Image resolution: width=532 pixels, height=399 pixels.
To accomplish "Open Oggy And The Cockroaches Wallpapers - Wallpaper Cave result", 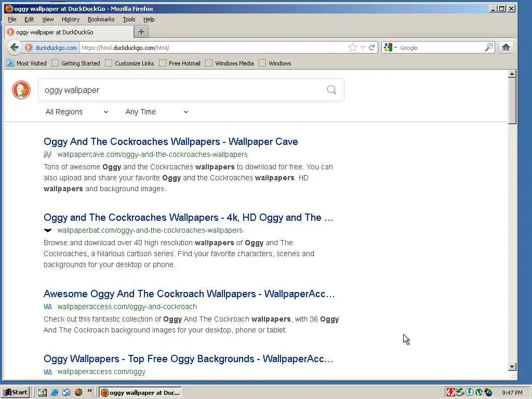I will pyautogui.click(x=170, y=141).
